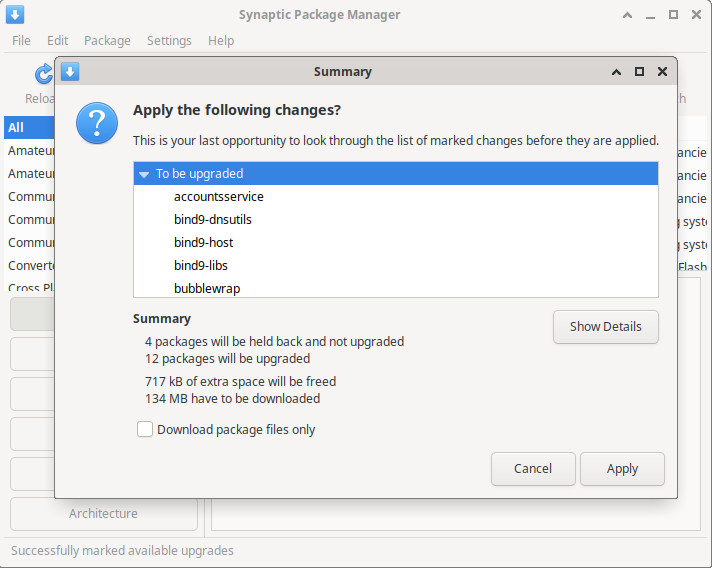
Task: Click the Synaptic app icon in main title bar
Action: (15, 15)
